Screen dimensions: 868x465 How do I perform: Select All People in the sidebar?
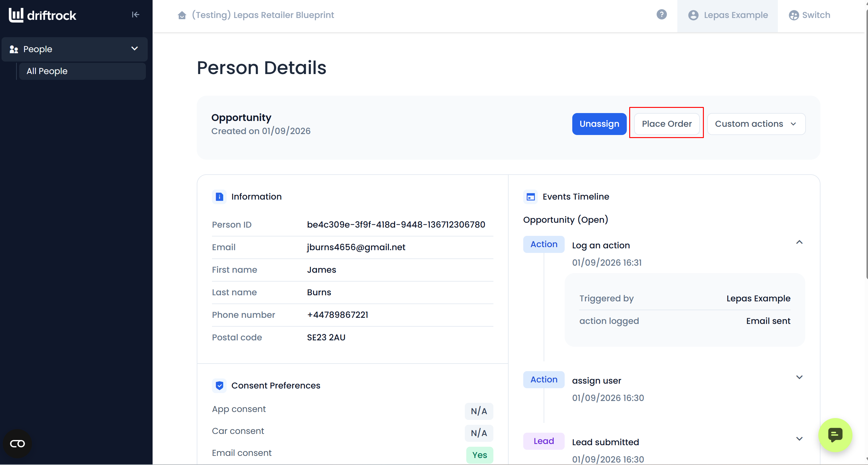82,71
